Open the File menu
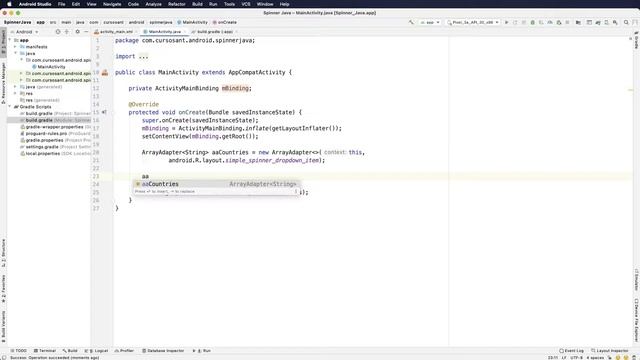 point(61,4)
